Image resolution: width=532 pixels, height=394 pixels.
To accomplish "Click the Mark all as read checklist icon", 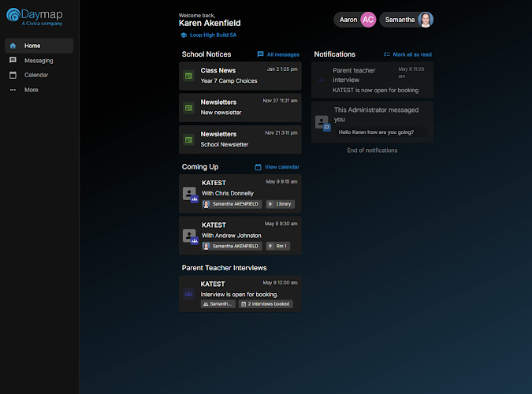I will pos(386,54).
